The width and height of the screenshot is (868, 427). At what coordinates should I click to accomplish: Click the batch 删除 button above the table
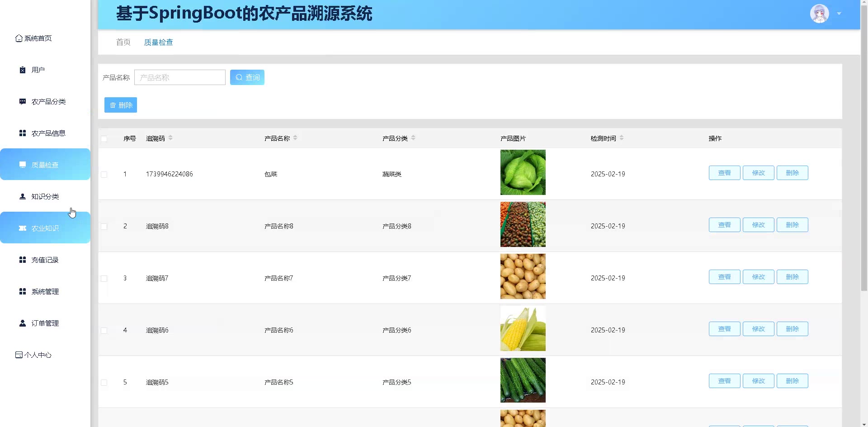click(x=121, y=105)
